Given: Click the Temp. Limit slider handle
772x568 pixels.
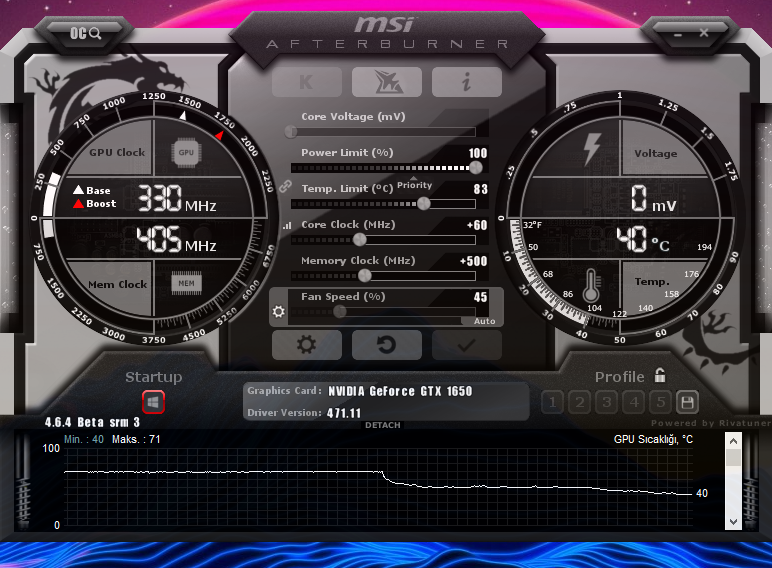Looking at the screenshot, I should (x=423, y=203).
